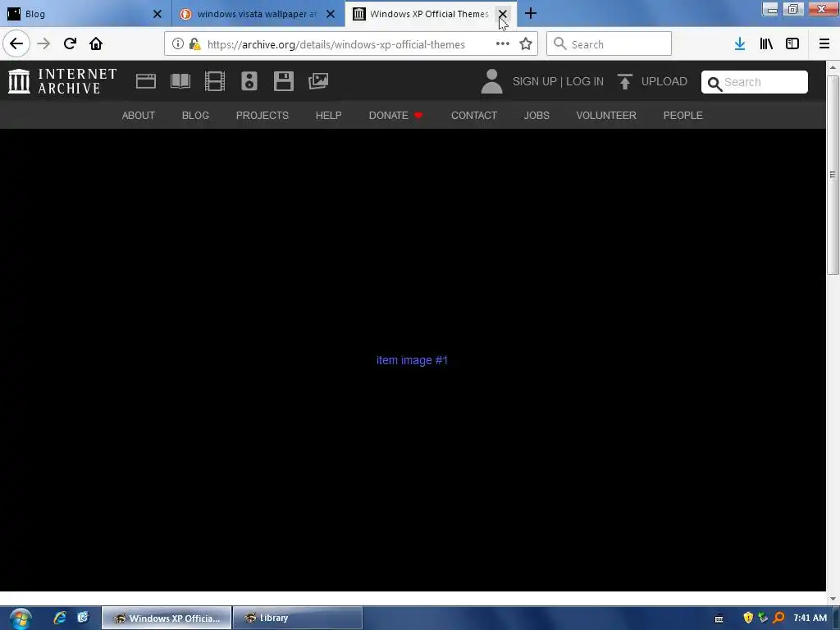This screenshot has width=840, height=630.
Task: Click the item image #1 link
Action: click(x=412, y=360)
